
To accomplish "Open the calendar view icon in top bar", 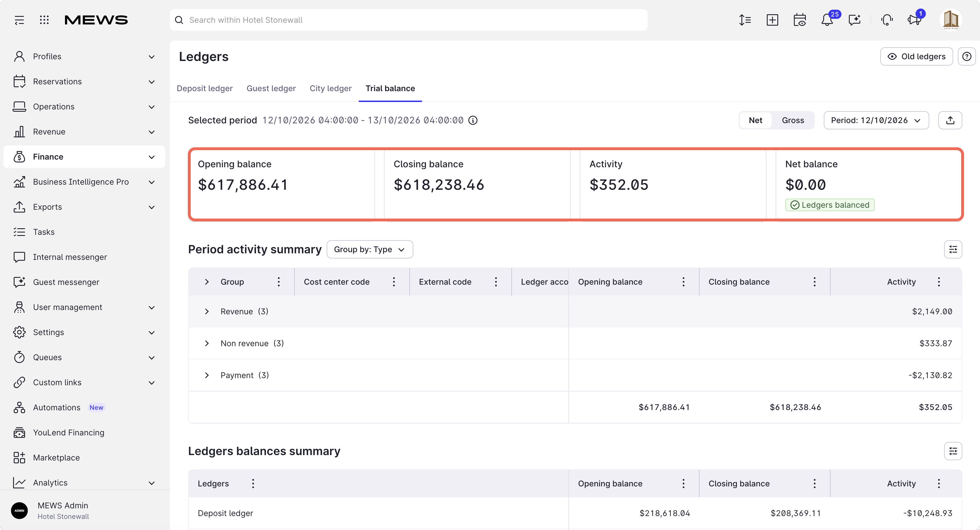I will tap(800, 20).
